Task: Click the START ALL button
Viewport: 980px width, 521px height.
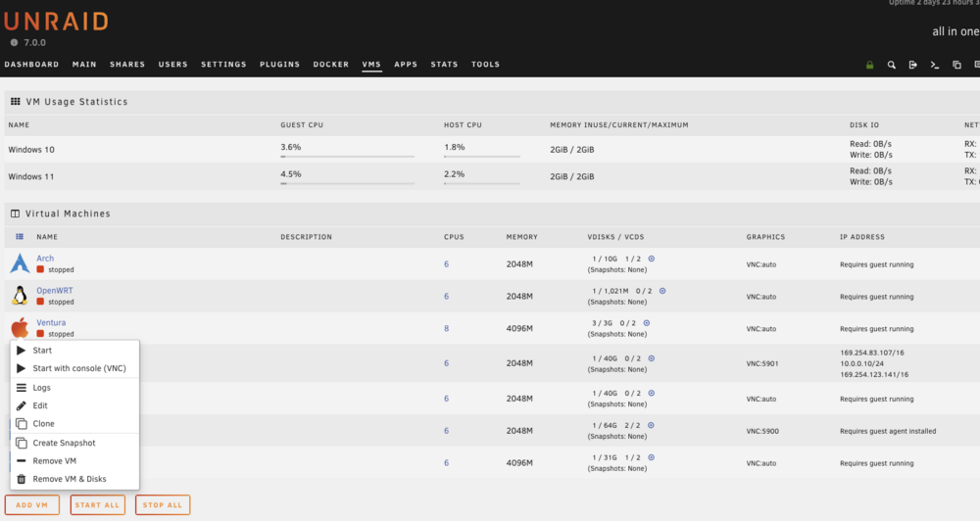Action: coord(97,504)
